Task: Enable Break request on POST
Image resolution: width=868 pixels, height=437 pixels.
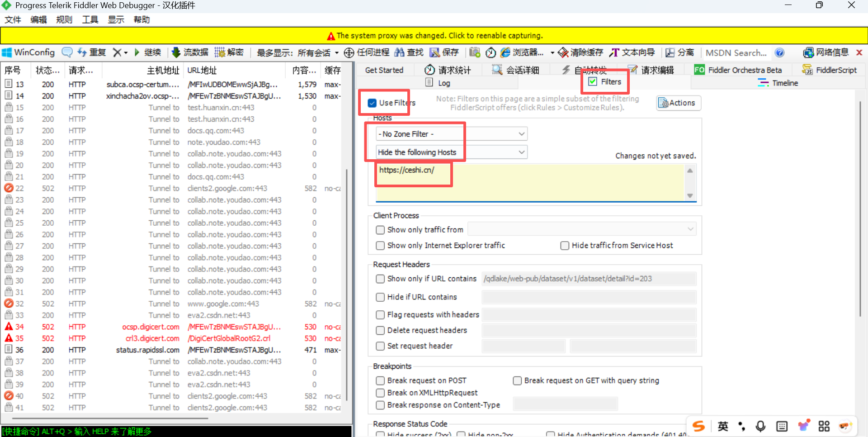Action: [380, 381]
